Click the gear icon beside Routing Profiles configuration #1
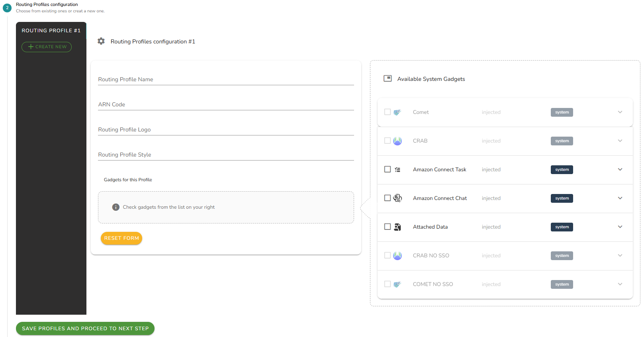 [101, 41]
